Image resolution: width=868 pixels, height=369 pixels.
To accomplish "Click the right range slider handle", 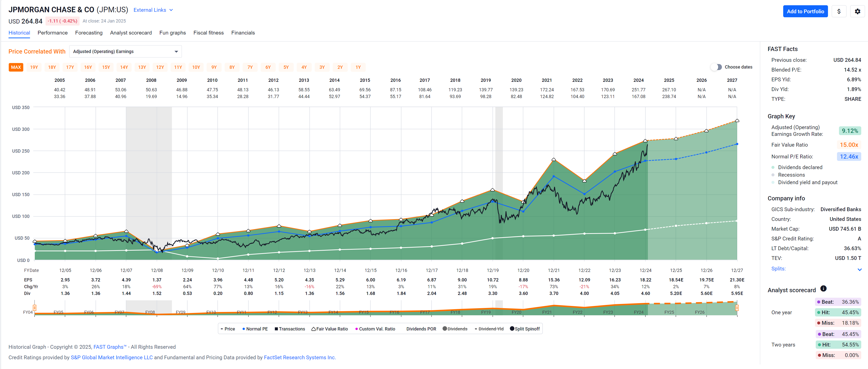I will coord(737,308).
